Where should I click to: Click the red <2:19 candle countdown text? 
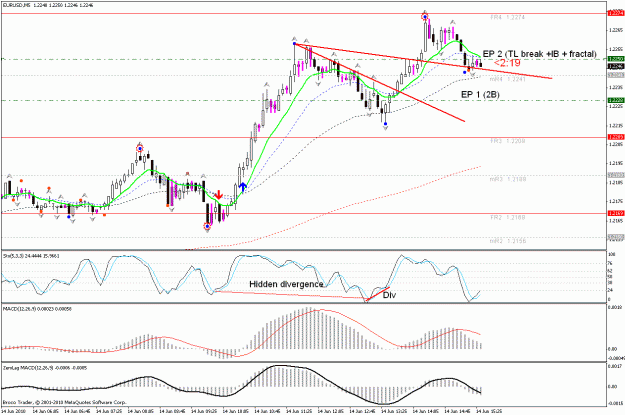click(x=507, y=63)
